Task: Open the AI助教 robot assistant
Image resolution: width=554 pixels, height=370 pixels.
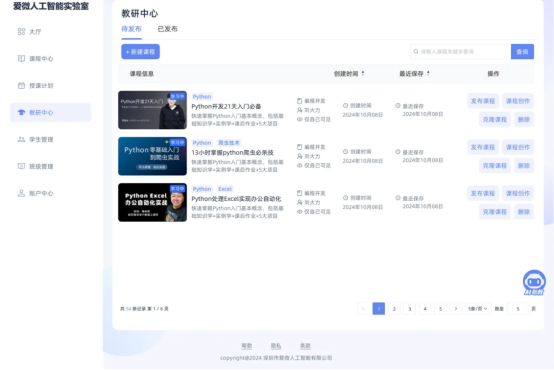Action: (x=534, y=282)
